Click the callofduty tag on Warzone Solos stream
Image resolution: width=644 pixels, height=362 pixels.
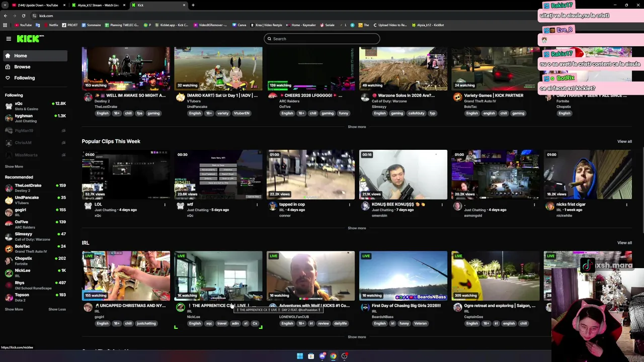(416, 113)
